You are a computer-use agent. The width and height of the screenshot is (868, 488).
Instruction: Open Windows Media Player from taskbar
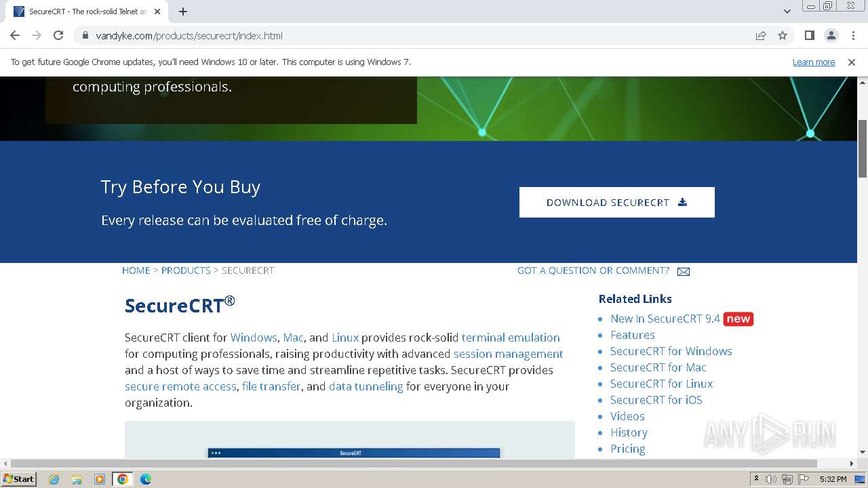[x=100, y=479]
